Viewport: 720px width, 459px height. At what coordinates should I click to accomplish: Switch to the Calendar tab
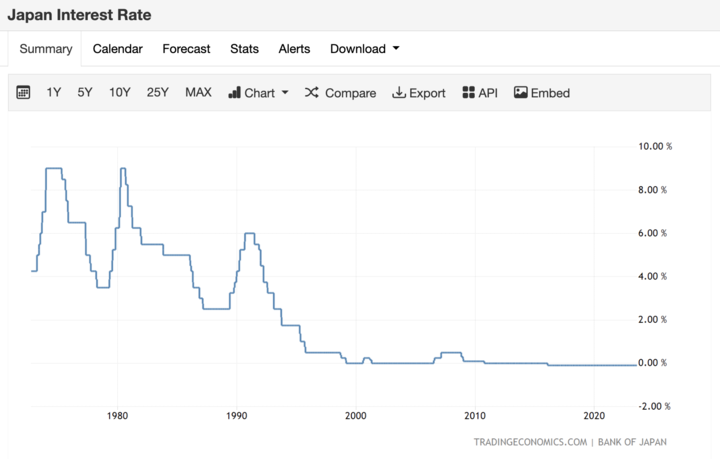[x=118, y=49]
